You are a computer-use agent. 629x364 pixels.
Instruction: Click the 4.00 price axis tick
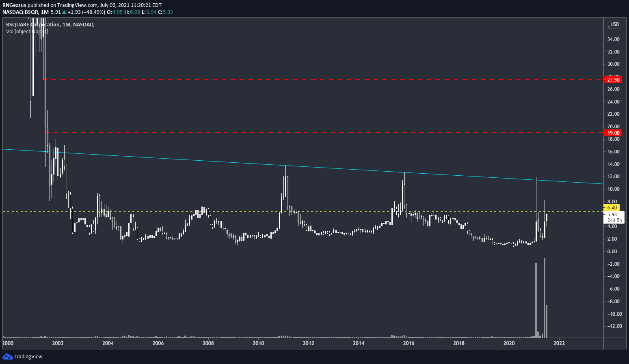point(612,226)
